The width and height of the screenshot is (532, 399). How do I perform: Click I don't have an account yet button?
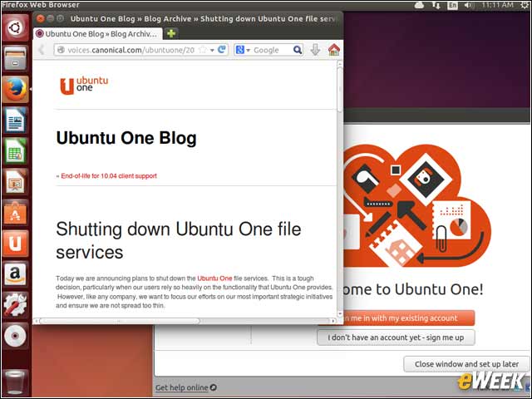pos(396,337)
